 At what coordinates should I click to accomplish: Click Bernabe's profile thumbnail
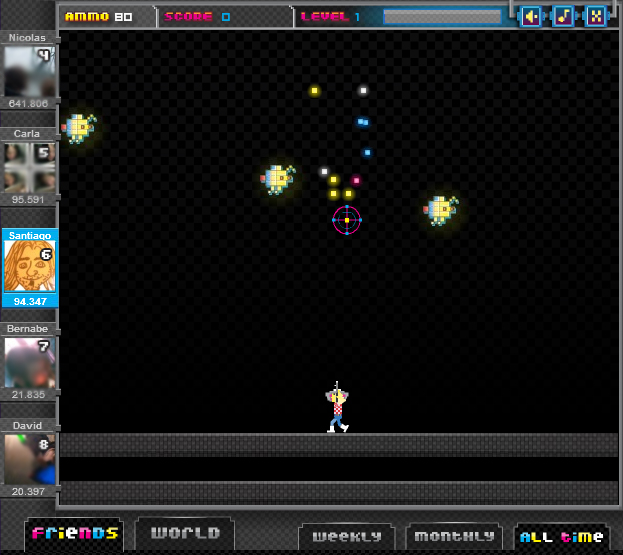click(29, 362)
